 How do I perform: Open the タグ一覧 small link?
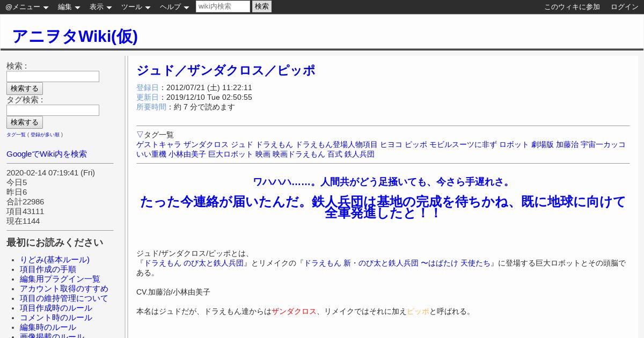point(16,135)
